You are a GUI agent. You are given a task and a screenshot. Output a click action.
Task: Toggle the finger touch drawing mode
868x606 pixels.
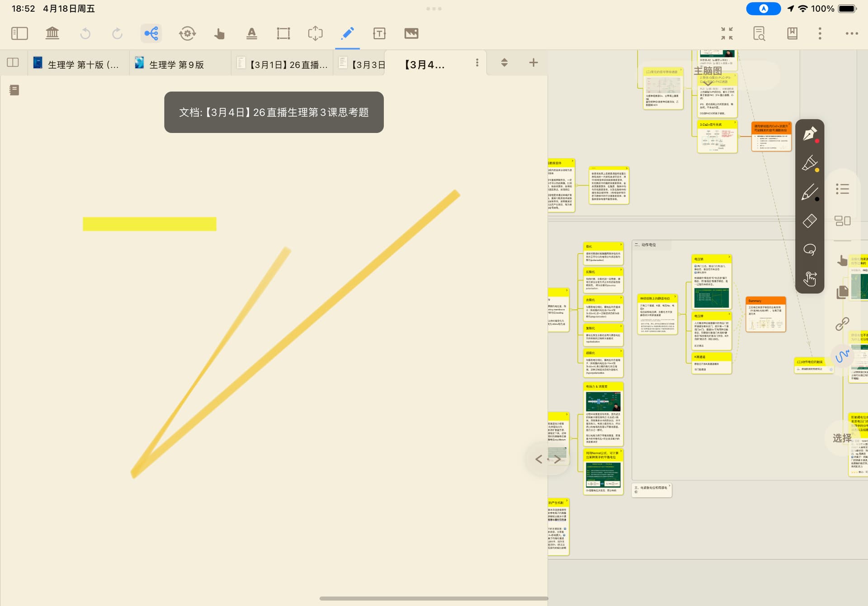(x=810, y=278)
